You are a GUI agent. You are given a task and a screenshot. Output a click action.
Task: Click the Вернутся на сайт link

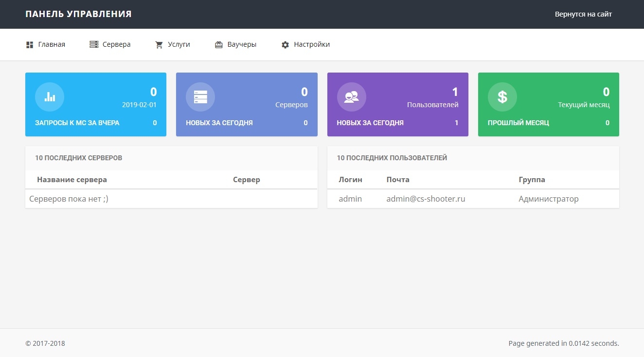click(x=583, y=14)
